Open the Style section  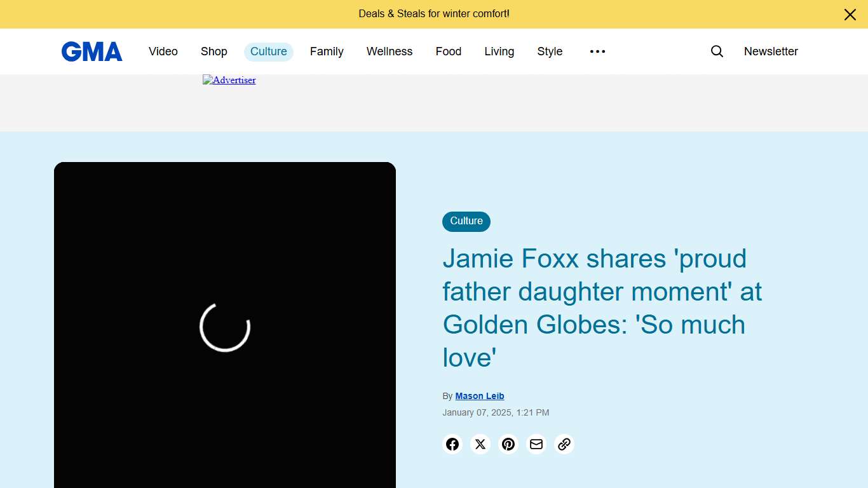coord(549,51)
